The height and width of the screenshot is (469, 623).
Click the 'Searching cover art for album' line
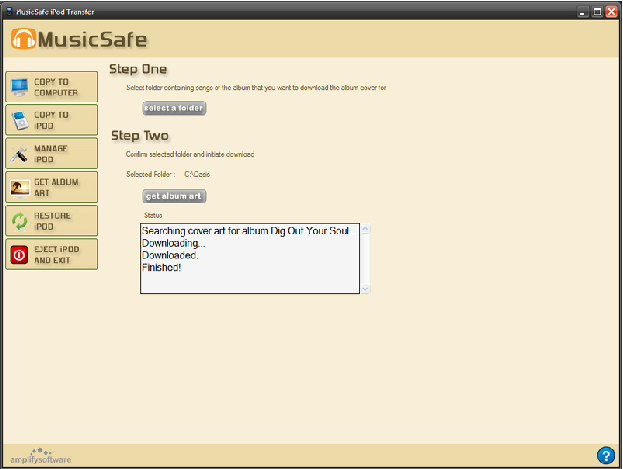[245, 231]
